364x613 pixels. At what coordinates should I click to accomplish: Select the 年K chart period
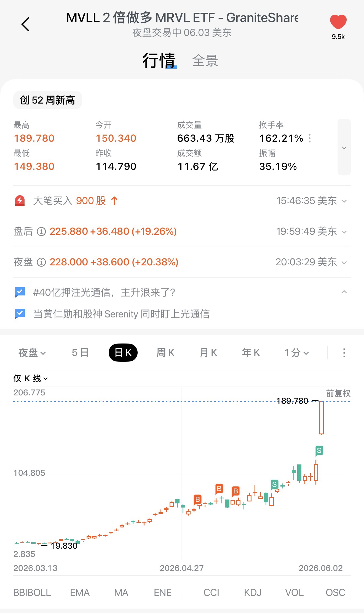[251, 353]
